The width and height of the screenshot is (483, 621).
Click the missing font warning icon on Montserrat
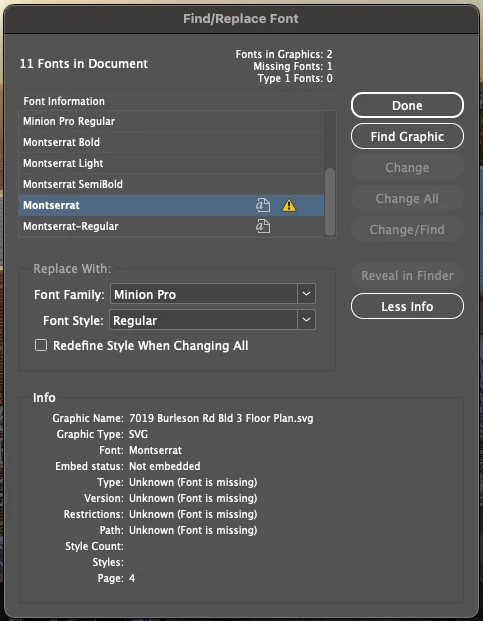(x=289, y=205)
